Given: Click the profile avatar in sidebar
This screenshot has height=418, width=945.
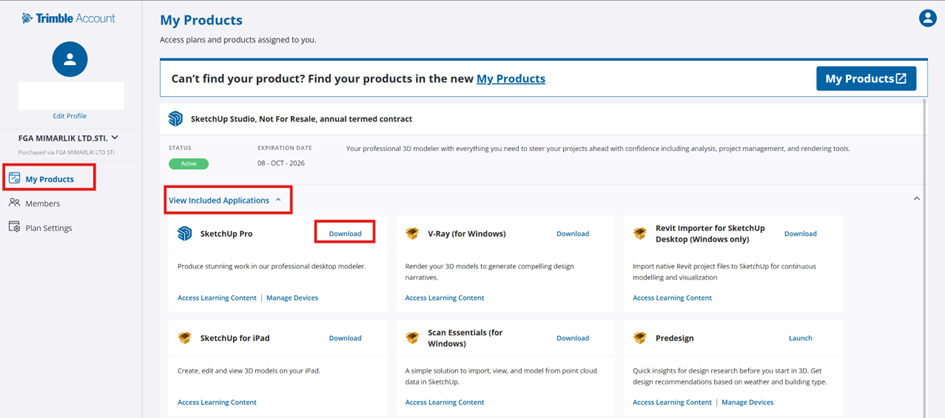Looking at the screenshot, I should pyautogui.click(x=70, y=59).
